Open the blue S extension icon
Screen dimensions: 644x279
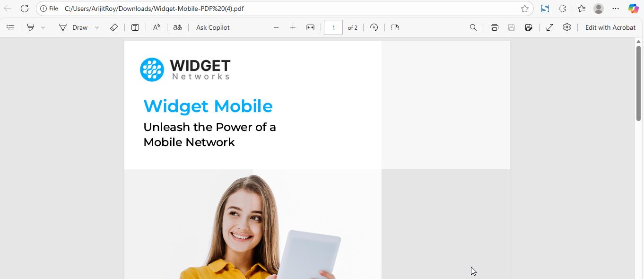pyautogui.click(x=545, y=9)
